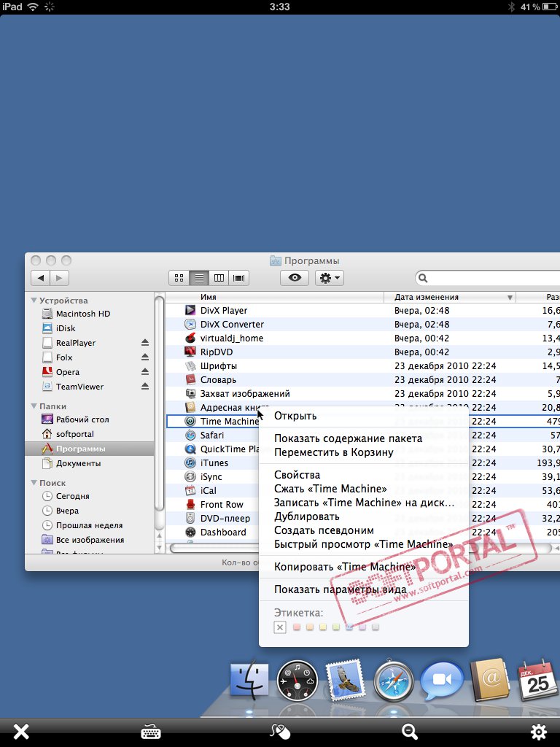Choose Показать содержание пакета

[x=364, y=438]
